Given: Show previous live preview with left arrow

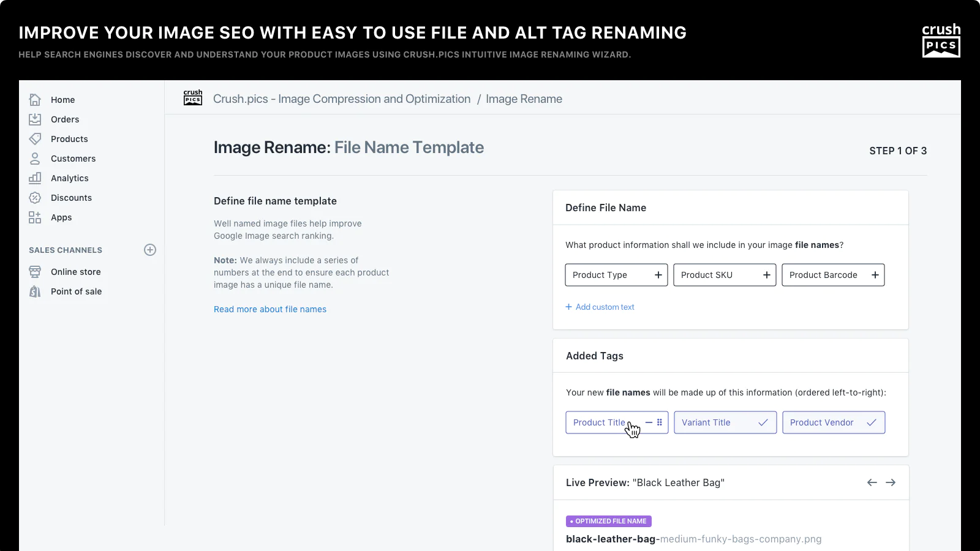Looking at the screenshot, I should (x=872, y=482).
